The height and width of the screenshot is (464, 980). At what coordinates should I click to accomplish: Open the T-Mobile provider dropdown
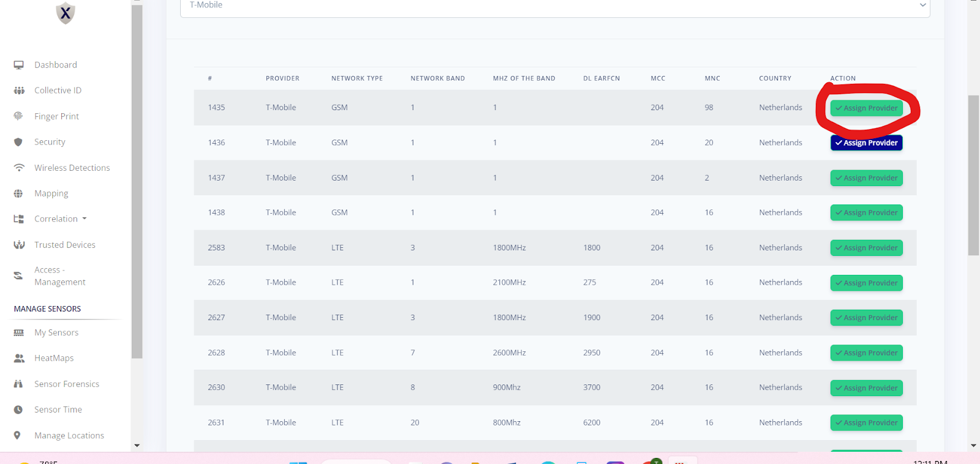coord(555,6)
